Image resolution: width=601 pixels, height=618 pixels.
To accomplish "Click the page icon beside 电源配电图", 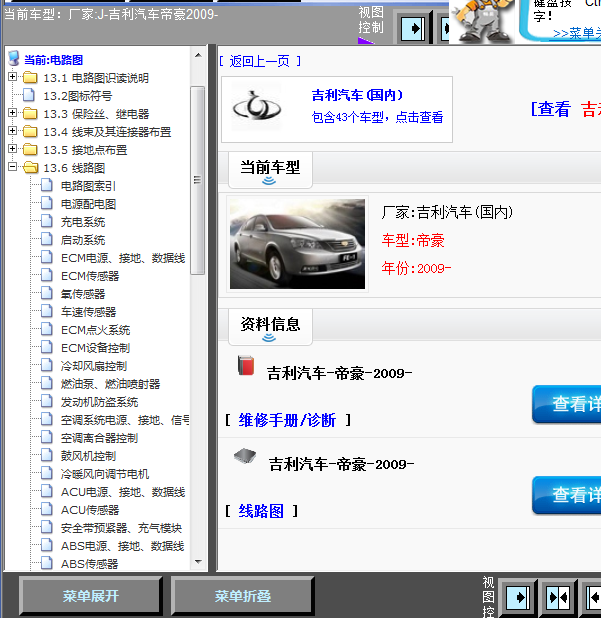I will [47, 203].
